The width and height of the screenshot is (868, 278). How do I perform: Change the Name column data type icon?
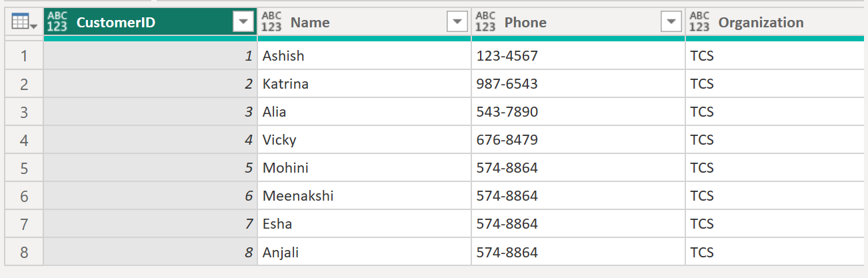pyautogui.click(x=271, y=22)
